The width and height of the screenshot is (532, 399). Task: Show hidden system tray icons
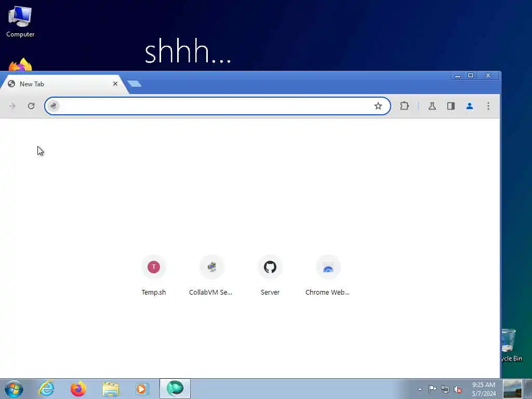click(x=420, y=389)
